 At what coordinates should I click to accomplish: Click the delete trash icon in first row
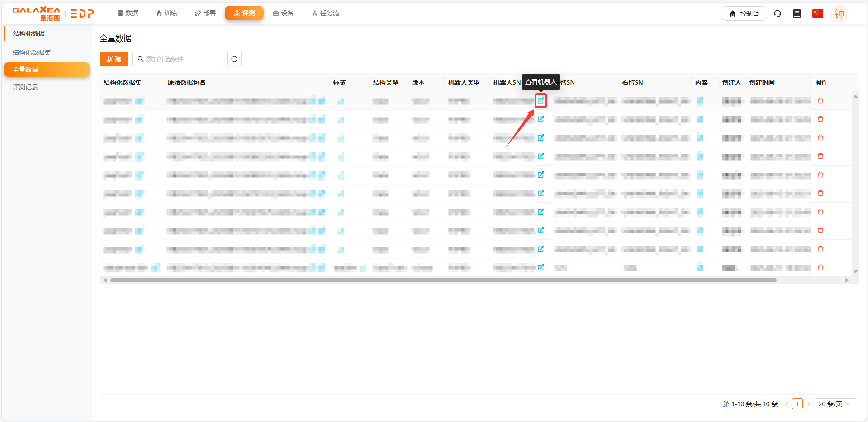pyautogui.click(x=820, y=100)
